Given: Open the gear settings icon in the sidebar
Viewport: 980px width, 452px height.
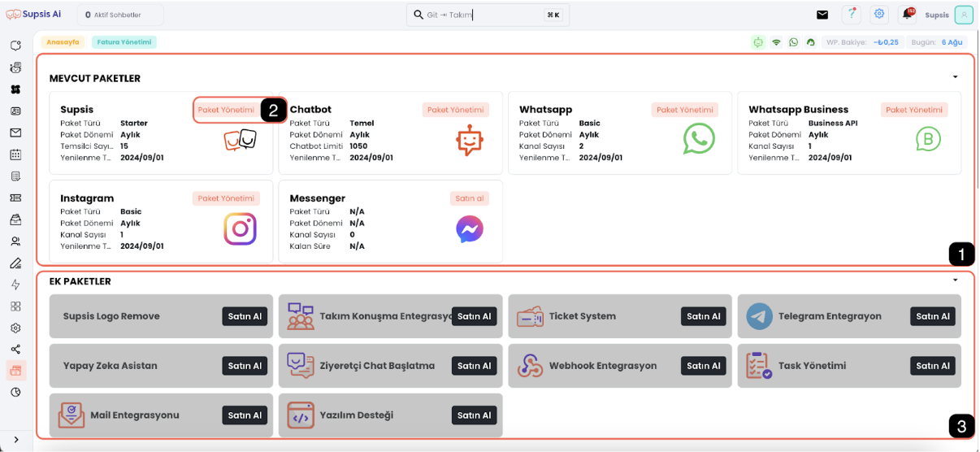Looking at the screenshot, I should click(15, 328).
